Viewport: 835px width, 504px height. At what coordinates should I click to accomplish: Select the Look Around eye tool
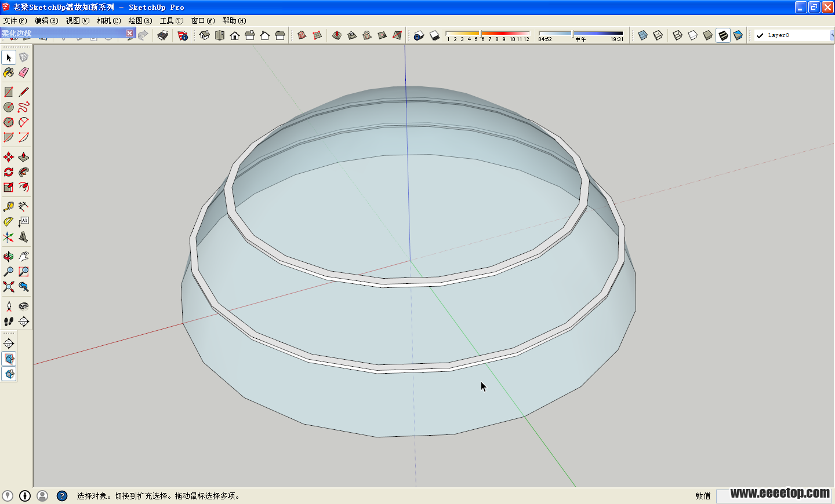click(x=24, y=306)
